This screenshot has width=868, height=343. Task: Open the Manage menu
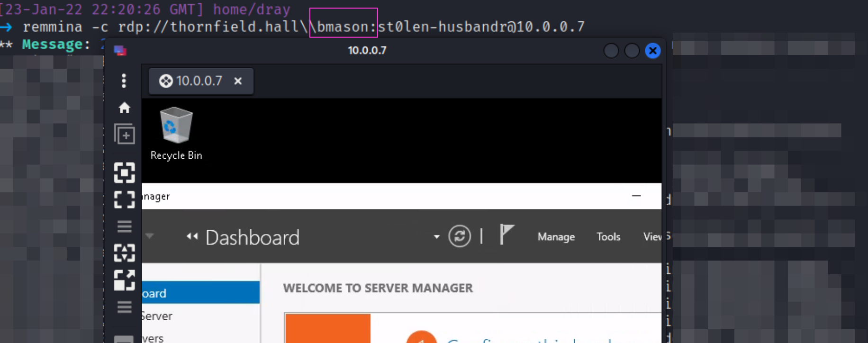(x=556, y=236)
